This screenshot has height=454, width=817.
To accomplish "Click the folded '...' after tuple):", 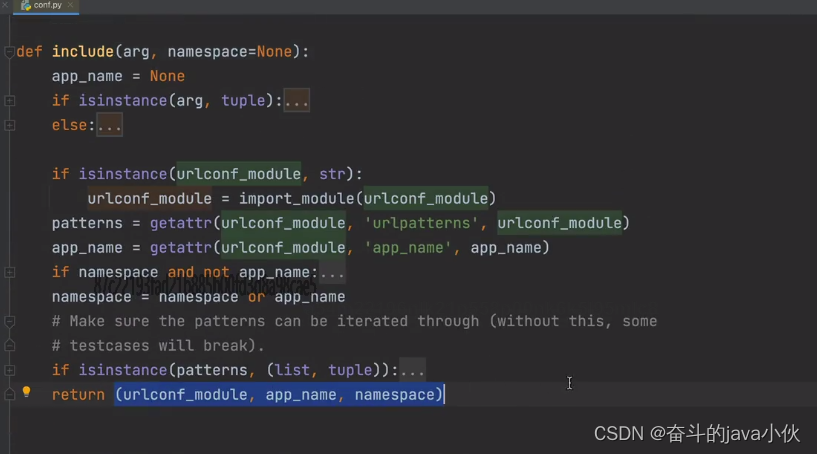I will pos(296,101).
